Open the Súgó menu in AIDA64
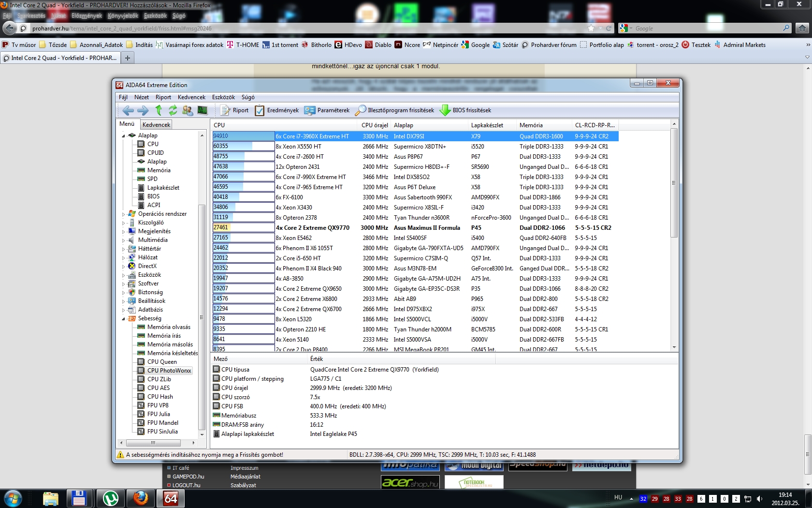The image size is (812, 508). [248, 97]
